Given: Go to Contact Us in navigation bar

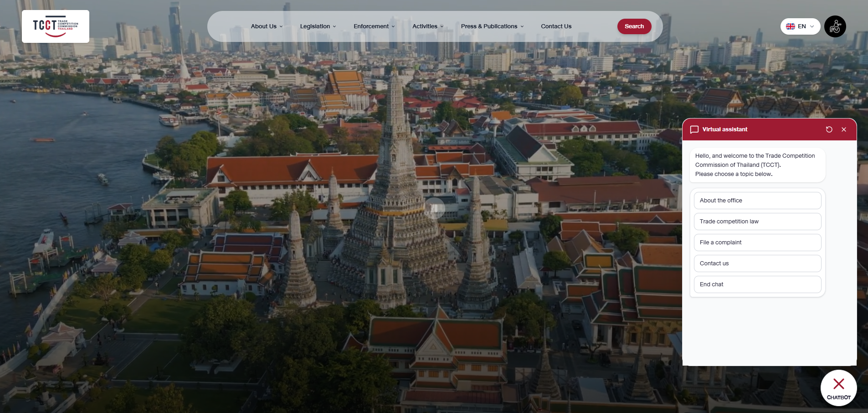Looking at the screenshot, I should (556, 26).
